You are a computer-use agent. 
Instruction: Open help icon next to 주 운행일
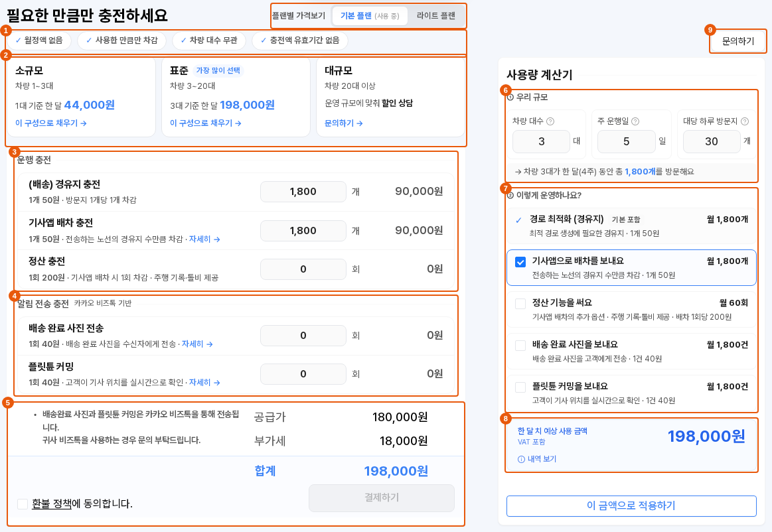point(635,121)
